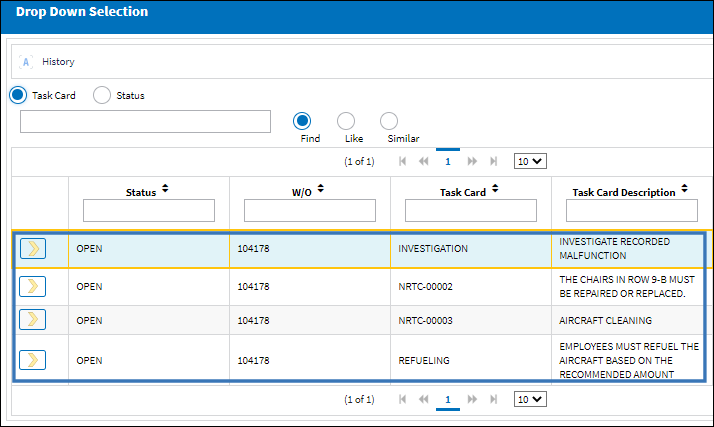Go to last page in bottom paginator
This screenshot has width=714, height=427.
[x=494, y=399]
